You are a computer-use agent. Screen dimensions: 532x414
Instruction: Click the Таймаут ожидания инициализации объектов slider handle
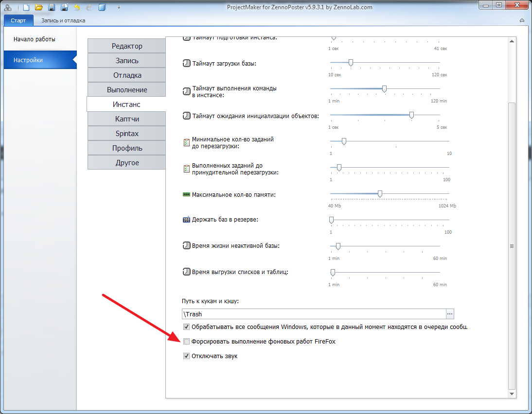coord(411,115)
